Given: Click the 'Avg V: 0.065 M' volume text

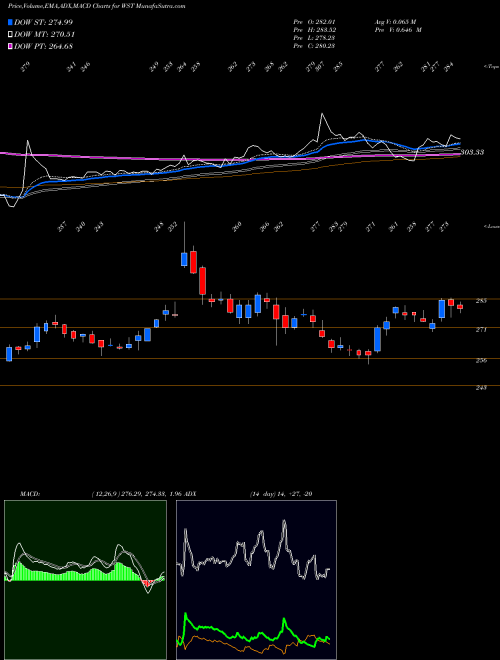Looking at the screenshot, I should click(x=395, y=22).
